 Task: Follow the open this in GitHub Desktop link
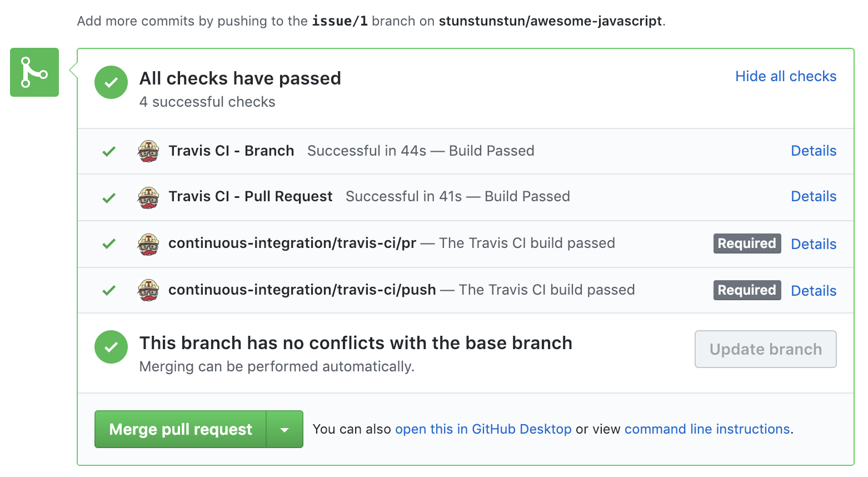pos(483,429)
